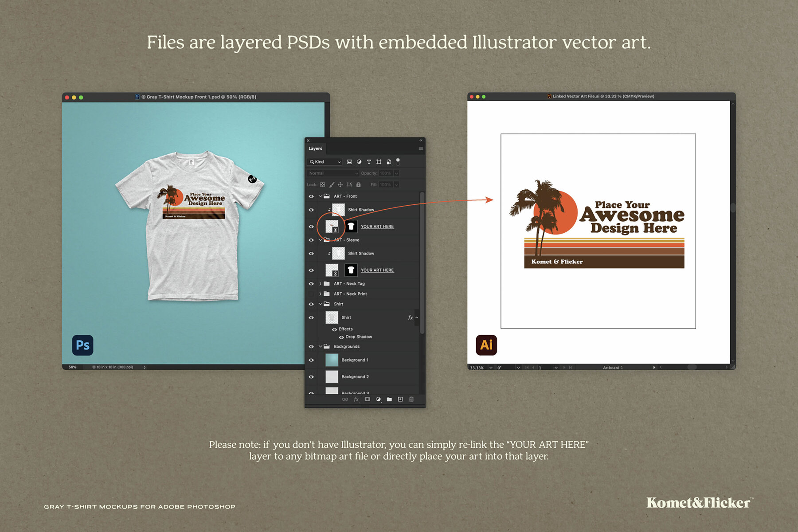
Task: Open the Opacity slider dropdown
Action: click(x=396, y=173)
